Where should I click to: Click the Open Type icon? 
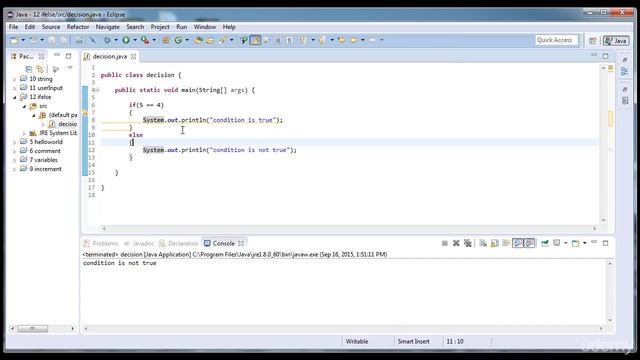[x=198, y=40]
